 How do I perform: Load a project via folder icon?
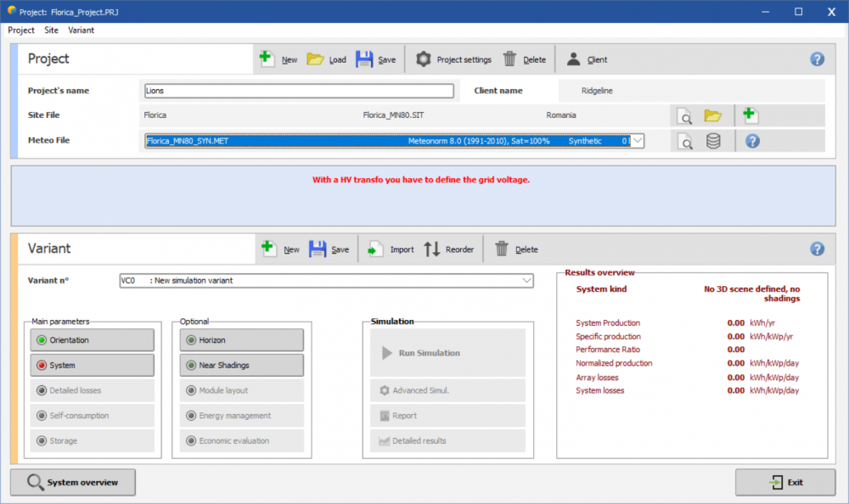(x=315, y=59)
